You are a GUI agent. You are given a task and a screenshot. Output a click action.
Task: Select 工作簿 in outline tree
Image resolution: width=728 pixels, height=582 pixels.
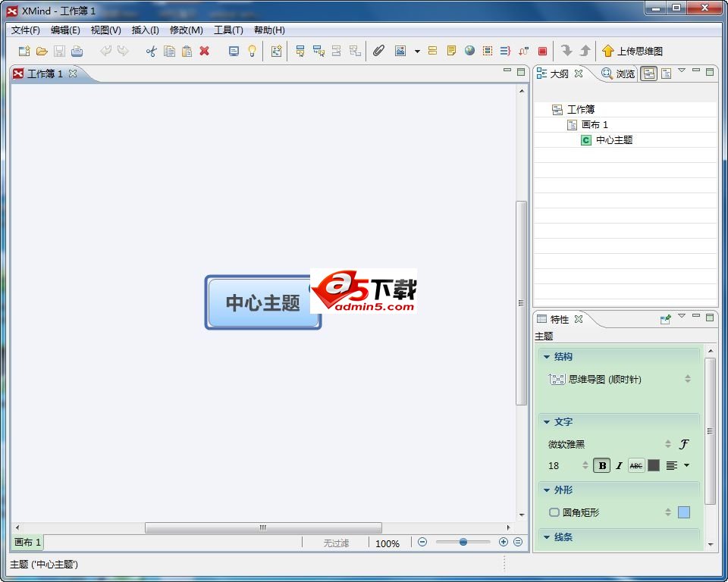pyautogui.click(x=580, y=110)
